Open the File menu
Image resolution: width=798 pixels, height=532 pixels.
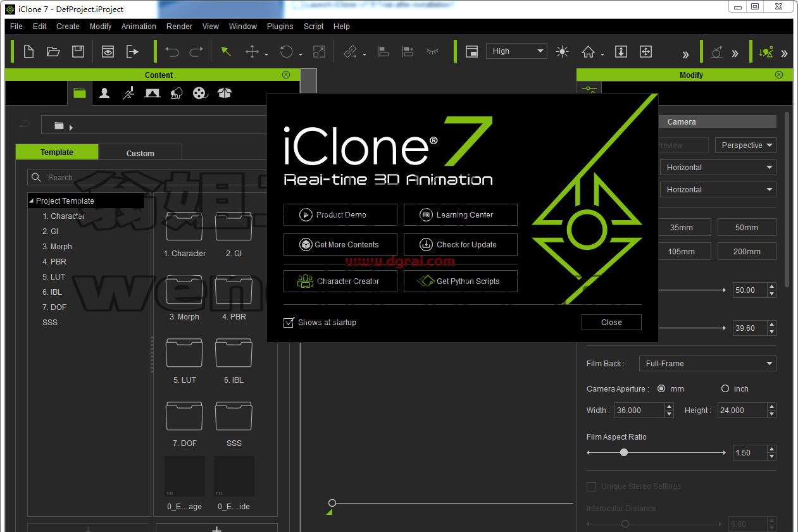(16, 27)
